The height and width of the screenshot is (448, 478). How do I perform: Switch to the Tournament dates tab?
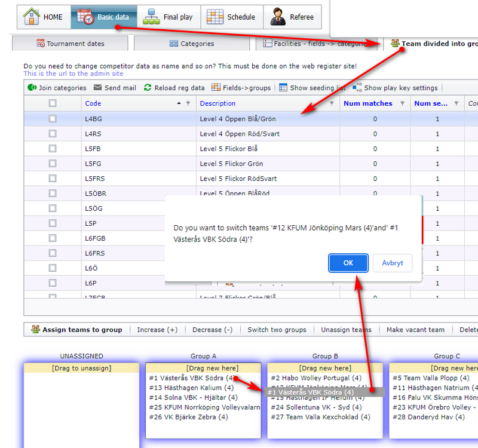tap(70, 43)
